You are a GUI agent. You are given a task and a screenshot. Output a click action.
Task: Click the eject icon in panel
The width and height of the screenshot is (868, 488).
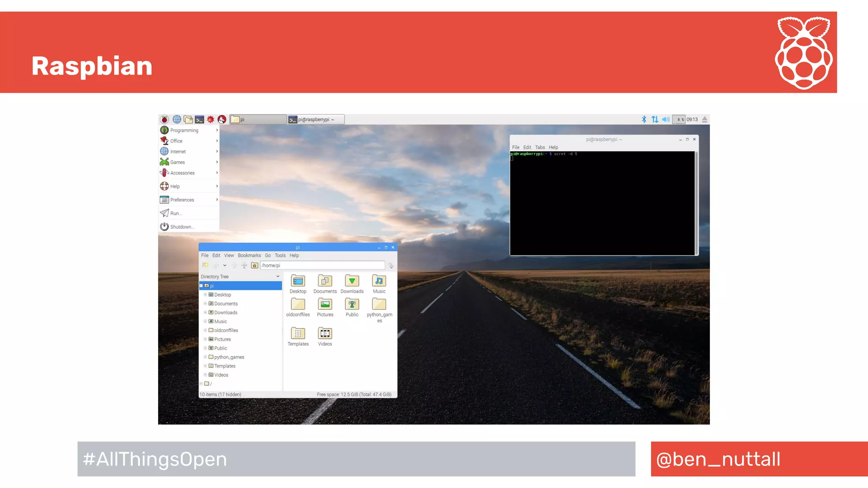click(704, 119)
